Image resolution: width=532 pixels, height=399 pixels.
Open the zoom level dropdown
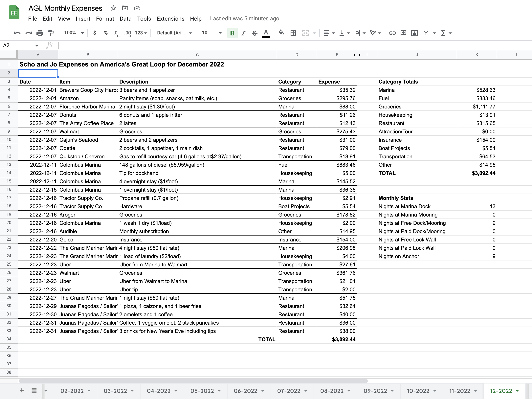(x=74, y=33)
